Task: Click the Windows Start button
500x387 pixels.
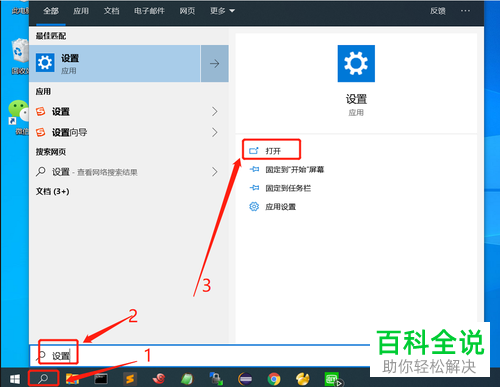Action: tap(14, 379)
